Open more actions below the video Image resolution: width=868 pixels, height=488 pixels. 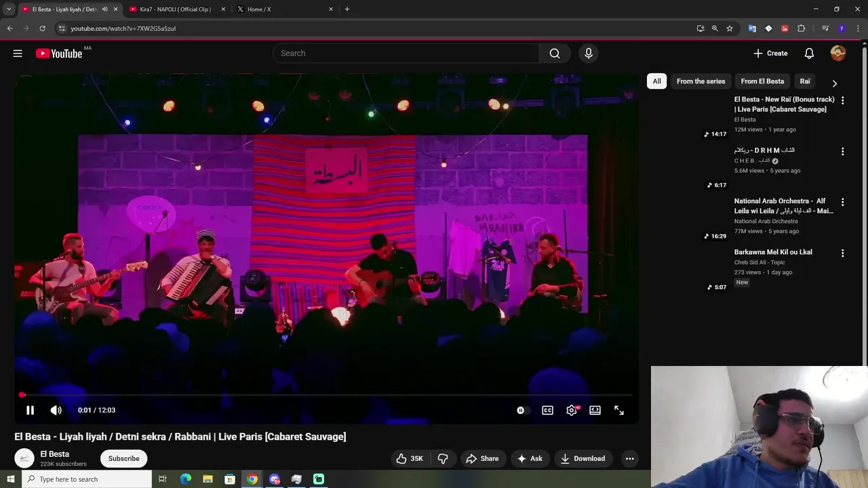coord(629,459)
